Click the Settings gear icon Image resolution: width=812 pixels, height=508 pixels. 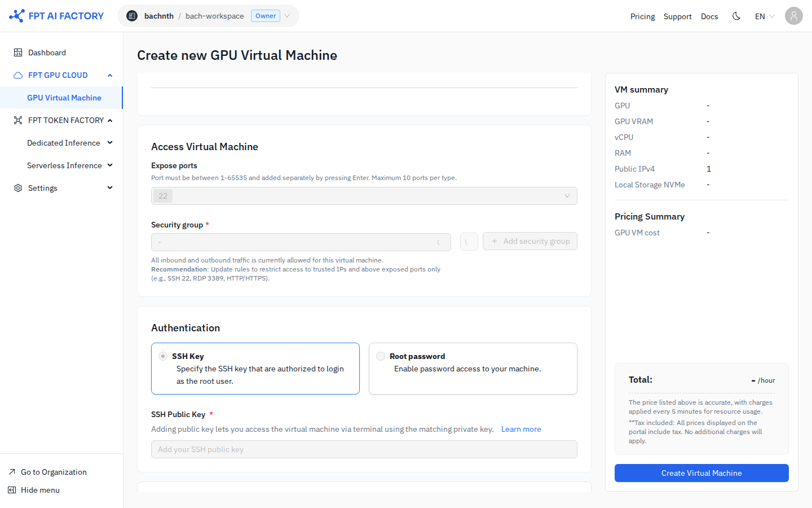click(18, 188)
